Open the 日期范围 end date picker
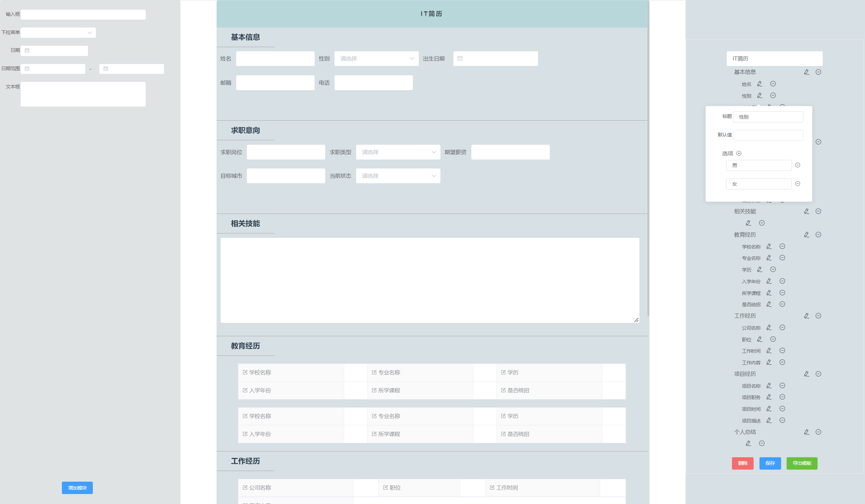 pyautogui.click(x=132, y=69)
